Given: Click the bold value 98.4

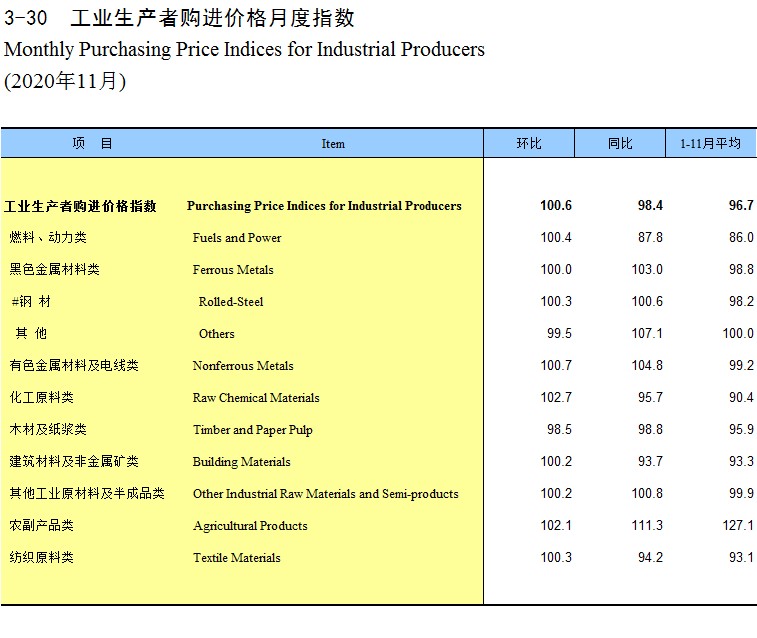Looking at the screenshot, I should (650, 206).
